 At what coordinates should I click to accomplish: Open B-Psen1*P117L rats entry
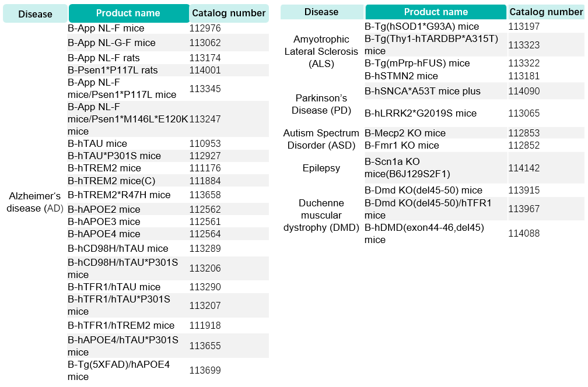click(113, 70)
